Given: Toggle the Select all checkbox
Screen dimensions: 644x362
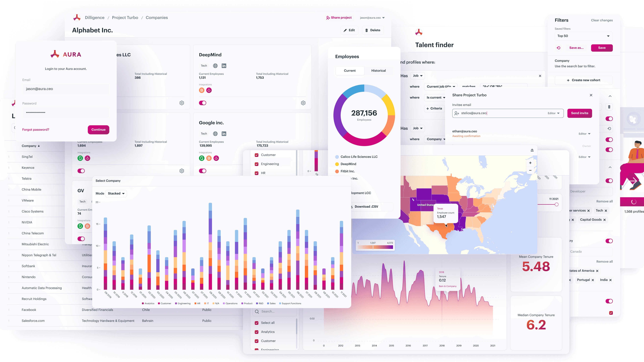Looking at the screenshot, I should point(256,323).
